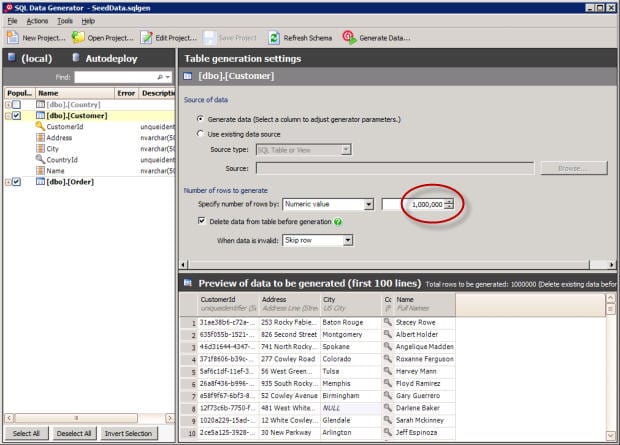The image size is (620, 445).
Task: Click the [dbo].[Order] table icon
Action: tap(40, 182)
